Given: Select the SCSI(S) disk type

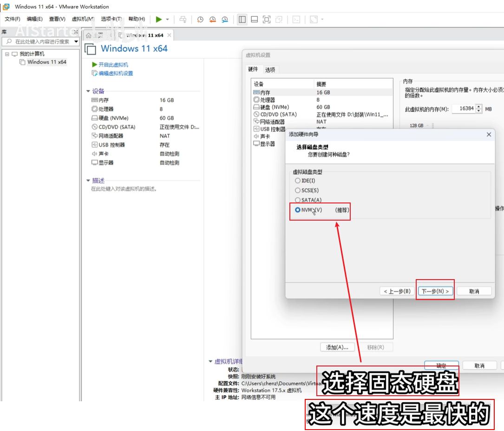Looking at the screenshot, I should (298, 190).
